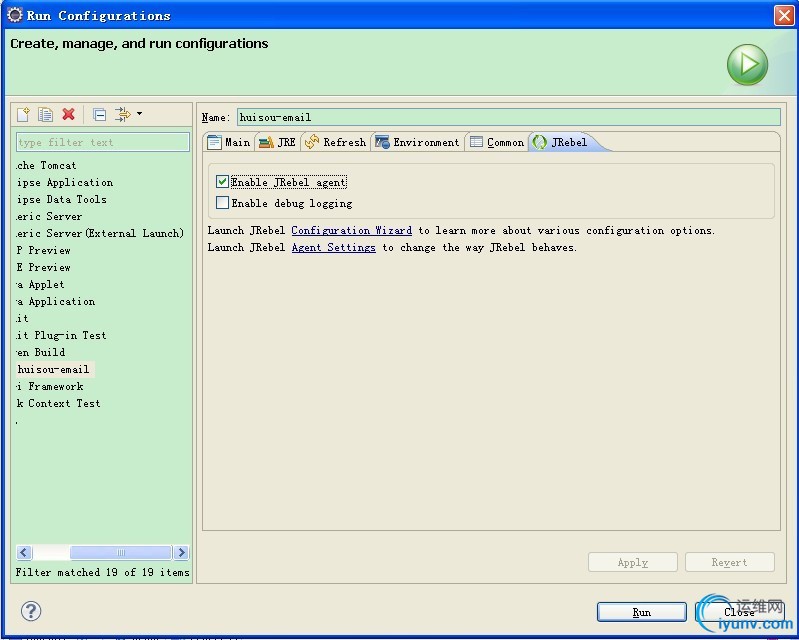799x640 pixels.
Task: Click the JRebel tab green icon
Action: [540, 142]
